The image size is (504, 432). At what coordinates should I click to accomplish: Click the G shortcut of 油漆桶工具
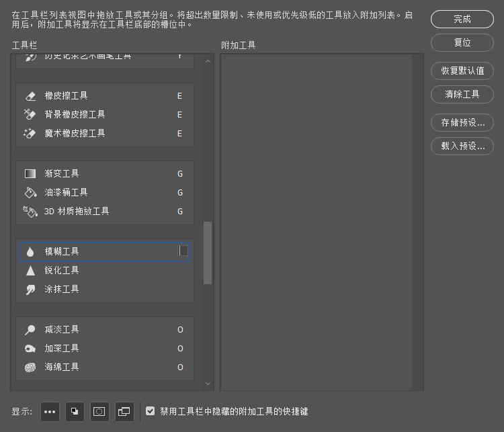point(180,193)
